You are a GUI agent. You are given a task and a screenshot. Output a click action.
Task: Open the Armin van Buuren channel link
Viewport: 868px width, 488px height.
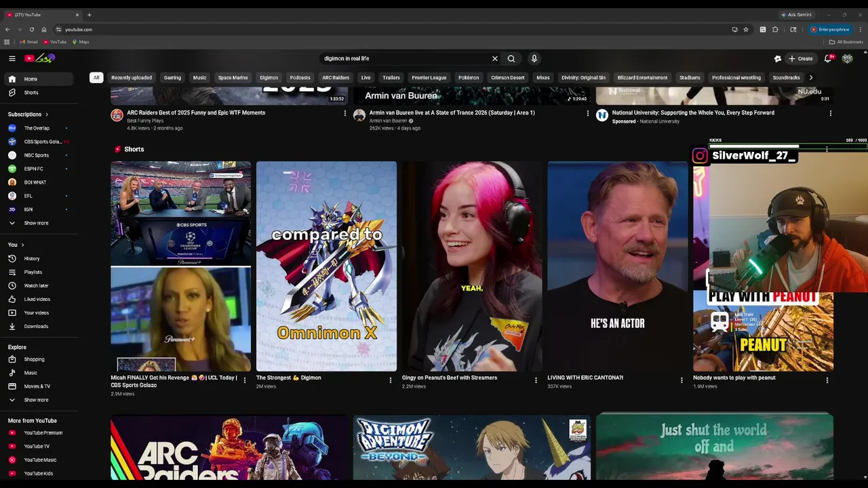(x=389, y=121)
